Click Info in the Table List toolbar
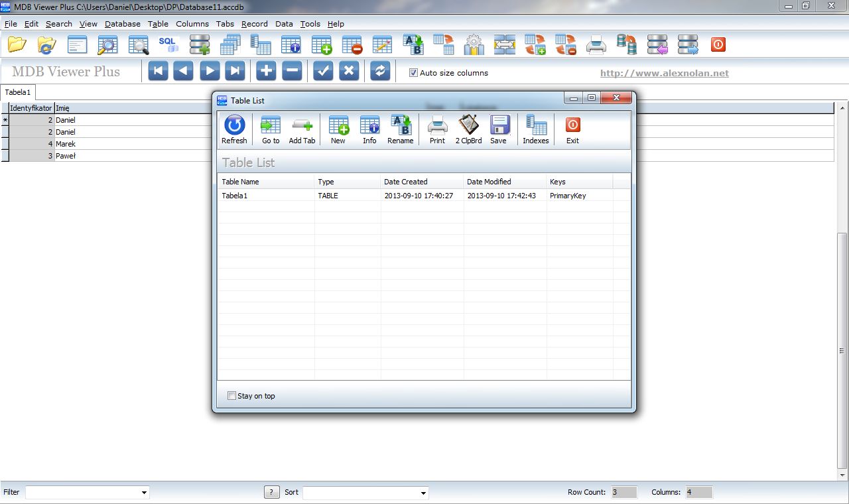The height and width of the screenshot is (504, 849). (369, 129)
